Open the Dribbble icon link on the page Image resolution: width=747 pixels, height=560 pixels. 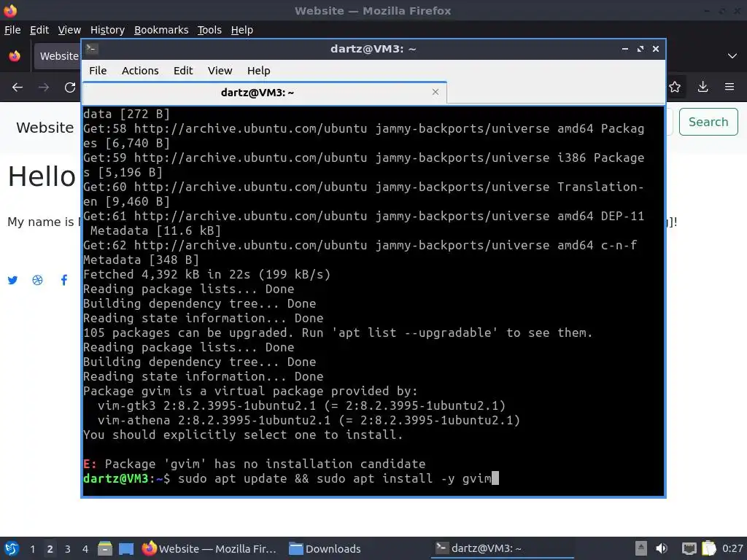pyautogui.click(x=38, y=280)
